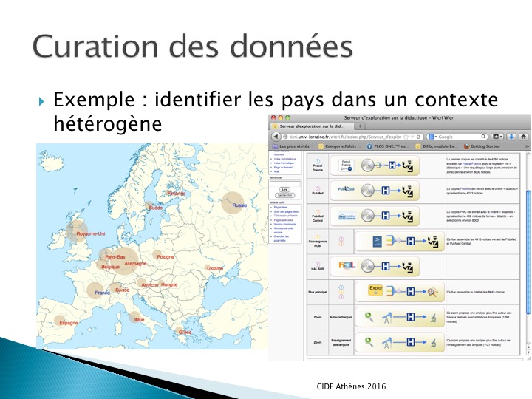Click the microscope icon in Enseignement des langues row
The height and width of the screenshot is (399, 532).
433,343
